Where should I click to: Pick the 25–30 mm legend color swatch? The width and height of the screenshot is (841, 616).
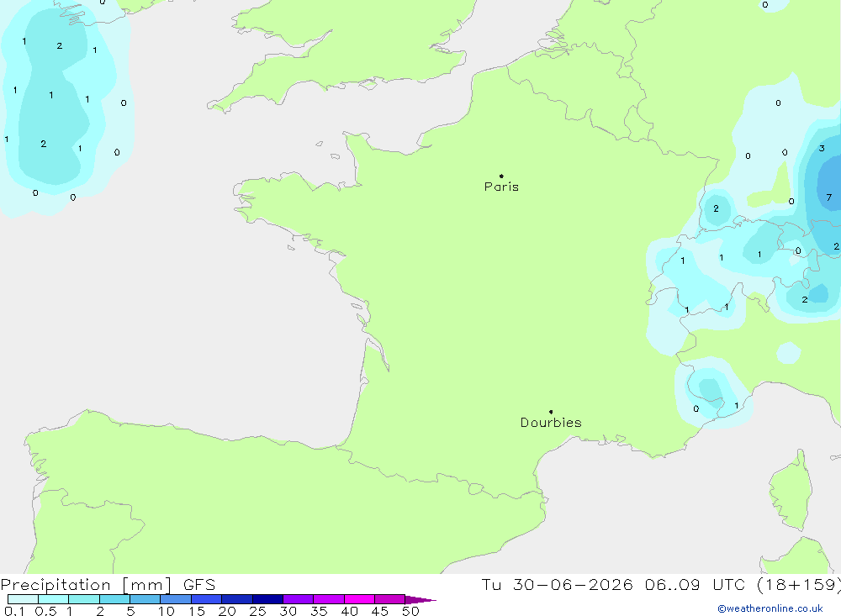(x=267, y=599)
